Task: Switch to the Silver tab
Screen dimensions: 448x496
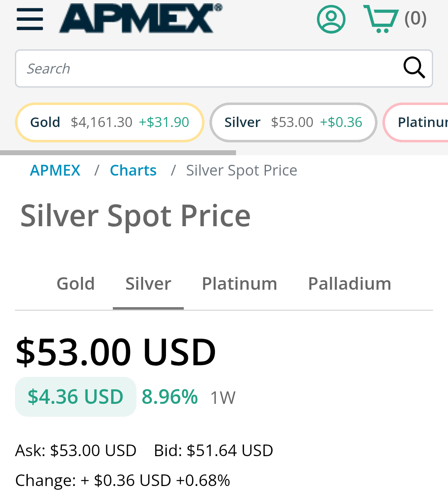Action: 148,284
